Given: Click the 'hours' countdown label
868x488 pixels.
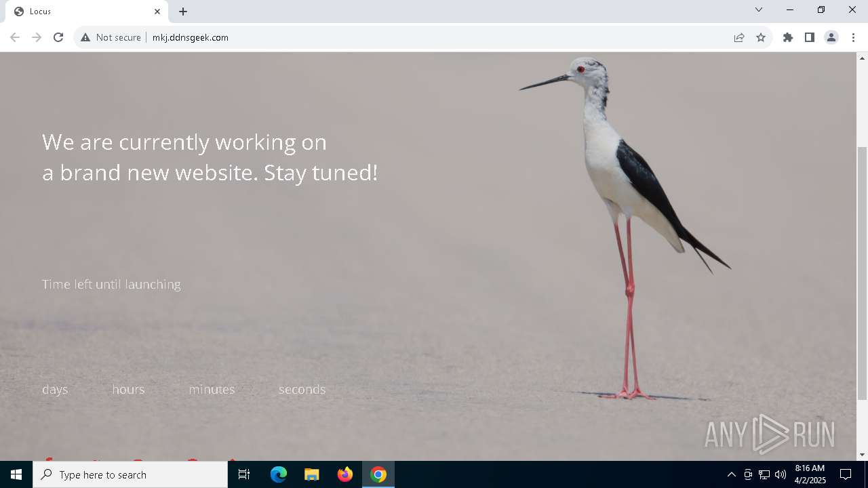Looking at the screenshot, I should [128, 390].
